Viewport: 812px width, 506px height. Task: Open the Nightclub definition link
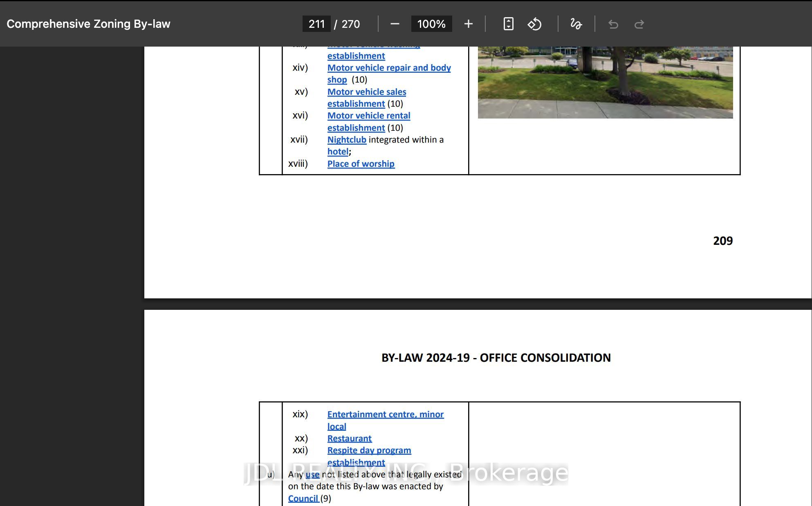tap(347, 140)
